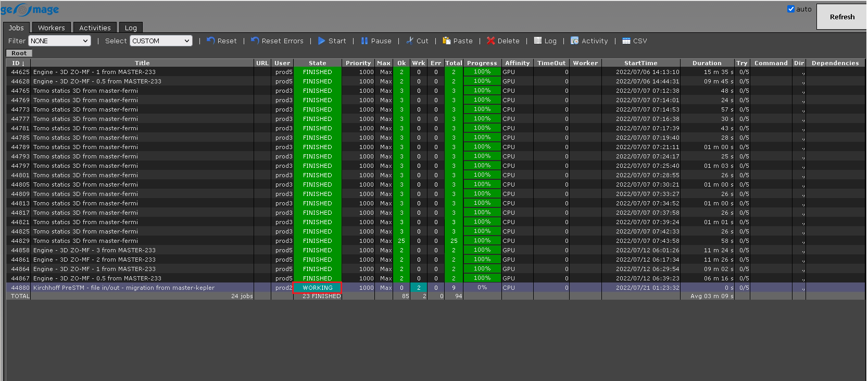This screenshot has height=381, width=868.
Task: Click the Paste clipboard icon
Action: 447,41
